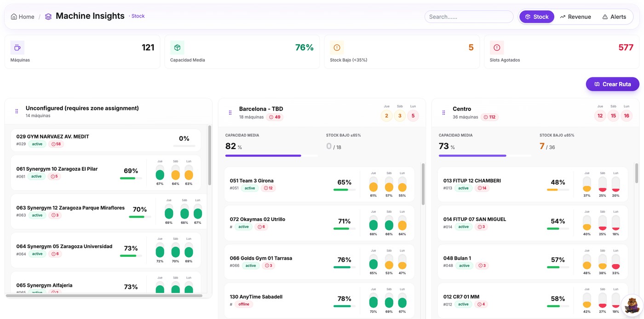Click the layers icon beside Machine Insights title
This screenshot has width=644, height=319.
(48, 16)
